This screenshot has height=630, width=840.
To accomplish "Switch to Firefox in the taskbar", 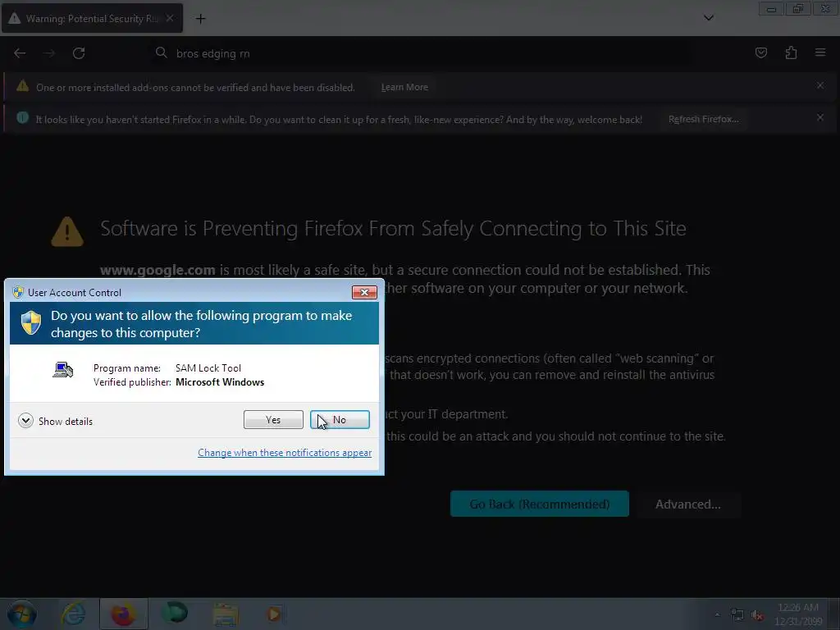I will click(x=123, y=614).
